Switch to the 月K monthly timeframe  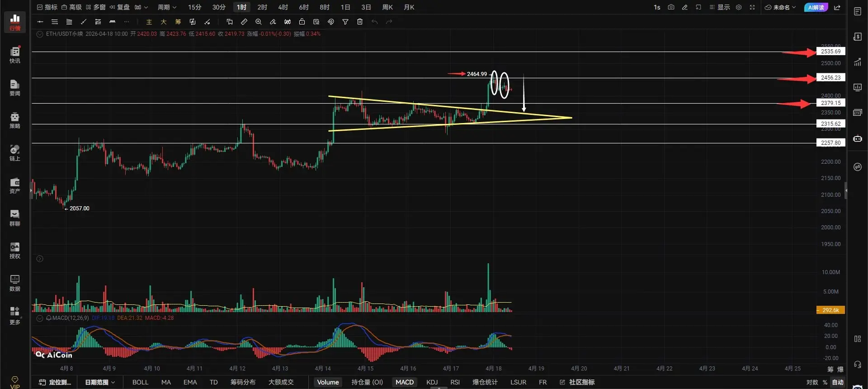409,7
